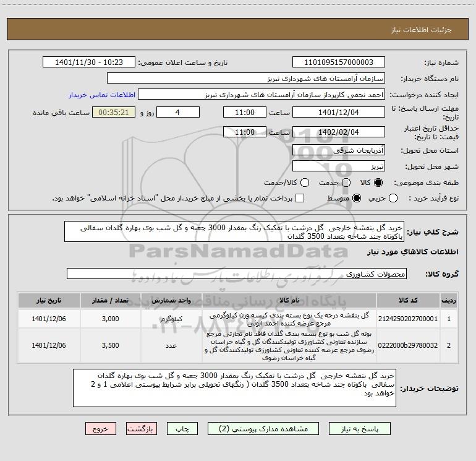Click the ردیف column header
The height and width of the screenshot is (461, 476).
coord(449,300)
